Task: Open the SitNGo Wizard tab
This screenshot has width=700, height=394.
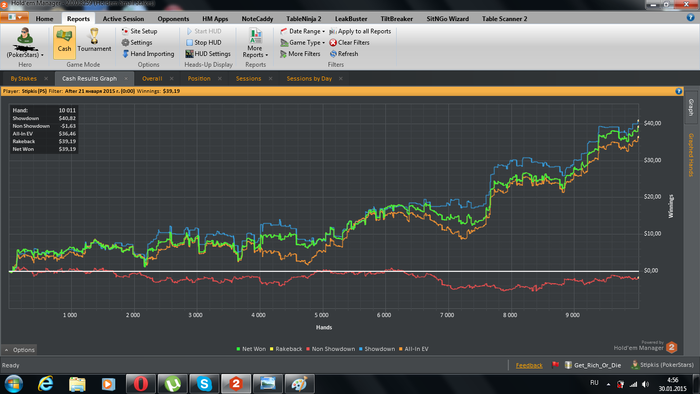Action: (447, 19)
